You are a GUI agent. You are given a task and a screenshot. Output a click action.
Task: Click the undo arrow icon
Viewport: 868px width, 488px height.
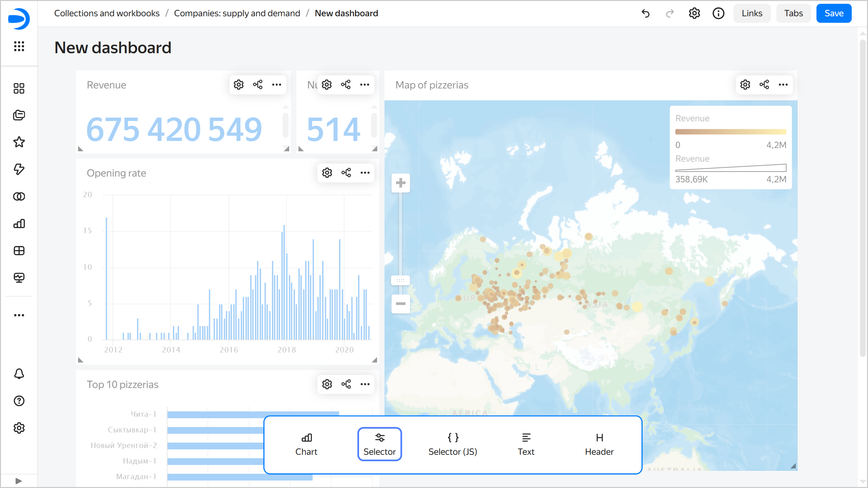[646, 14]
